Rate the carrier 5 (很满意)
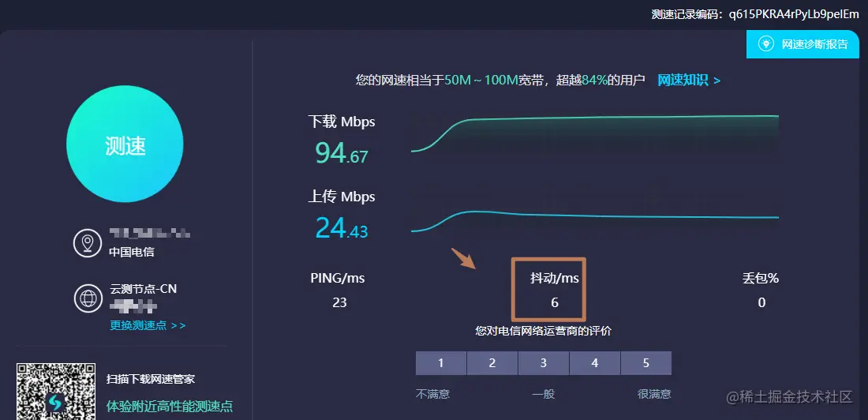Screen dimensions: 868x420 (x=646, y=363)
